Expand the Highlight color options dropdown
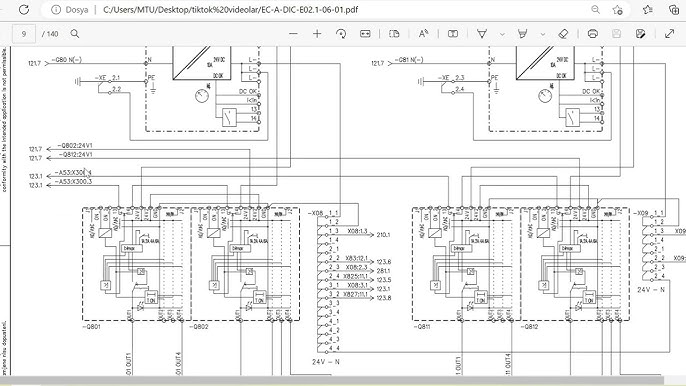The image size is (686, 386). (543, 34)
